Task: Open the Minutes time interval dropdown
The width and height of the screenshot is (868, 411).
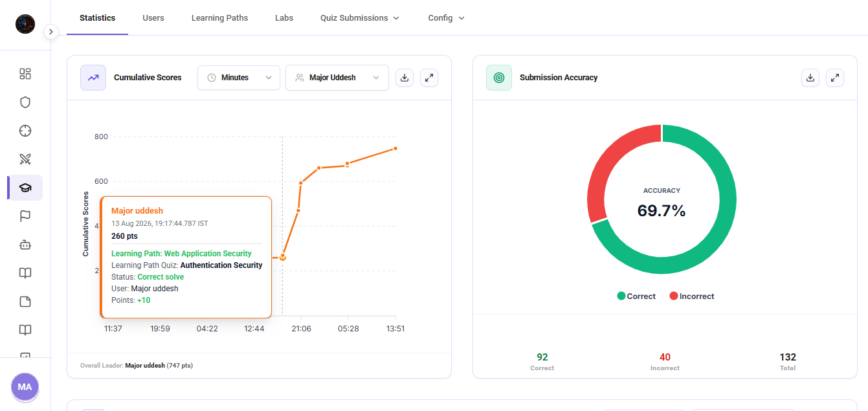Action: [239, 78]
